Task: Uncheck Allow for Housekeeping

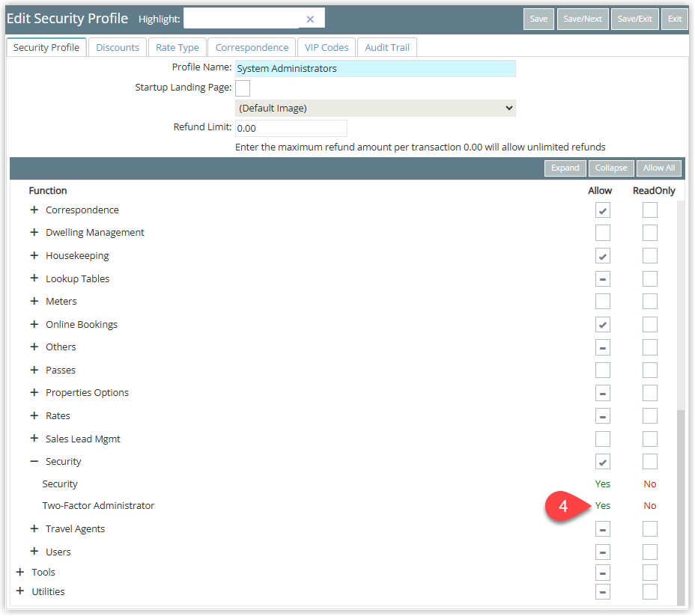Action: pyautogui.click(x=603, y=256)
